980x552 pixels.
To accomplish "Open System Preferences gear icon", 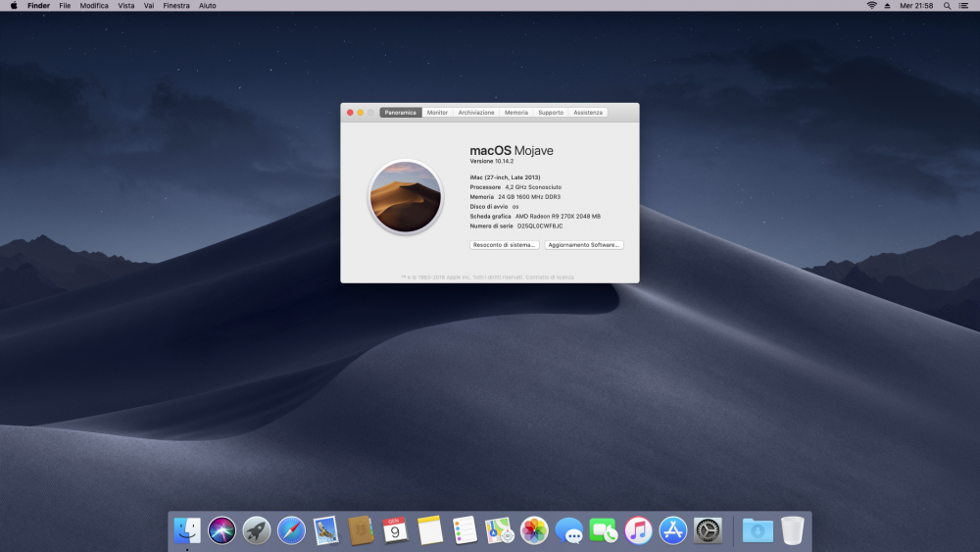I will (x=708, y=530).
